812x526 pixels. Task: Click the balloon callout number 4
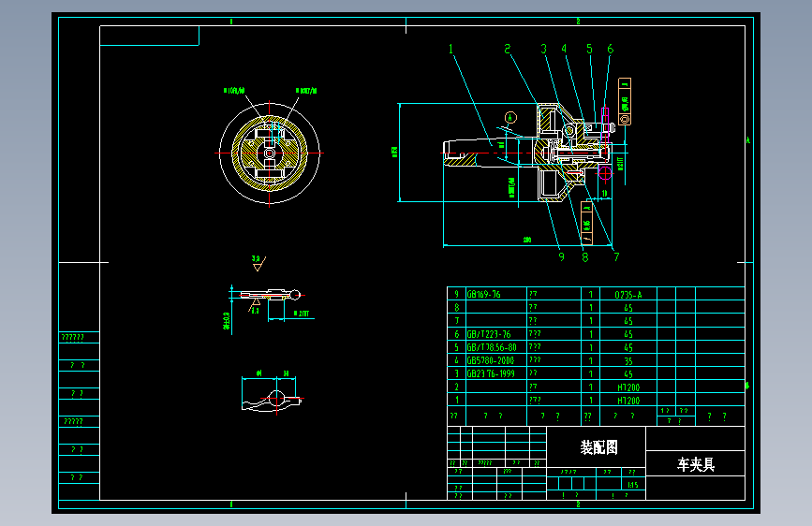(564, 49)
